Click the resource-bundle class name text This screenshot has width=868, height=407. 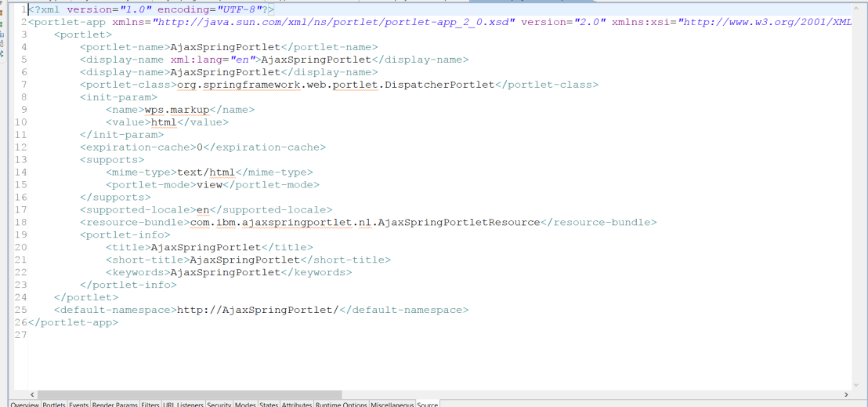click(x=365, y=223)
